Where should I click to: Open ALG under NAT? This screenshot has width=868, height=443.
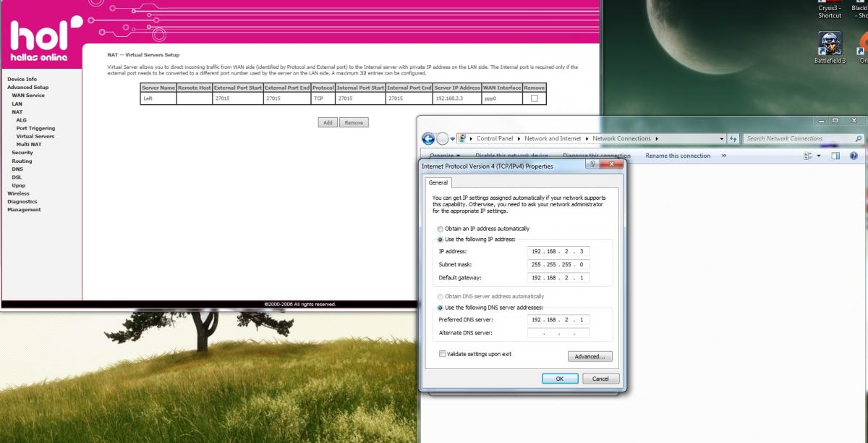(21, 120)
